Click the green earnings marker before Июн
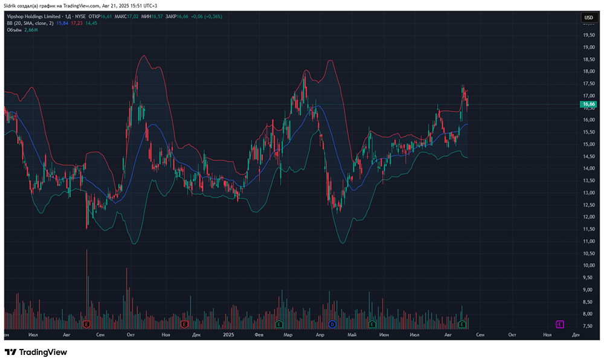Image resolution: width=604 pixels, height=364 pixels. pos(371,324)
